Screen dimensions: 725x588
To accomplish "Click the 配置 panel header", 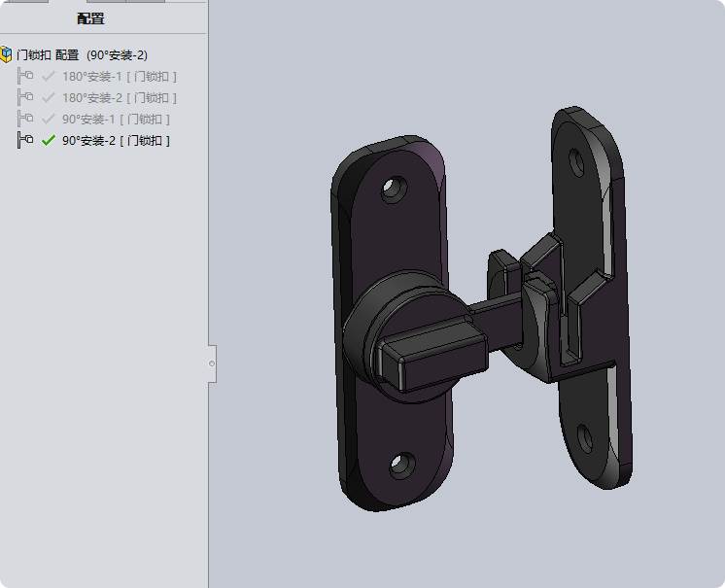I will (x=90, y=19).
